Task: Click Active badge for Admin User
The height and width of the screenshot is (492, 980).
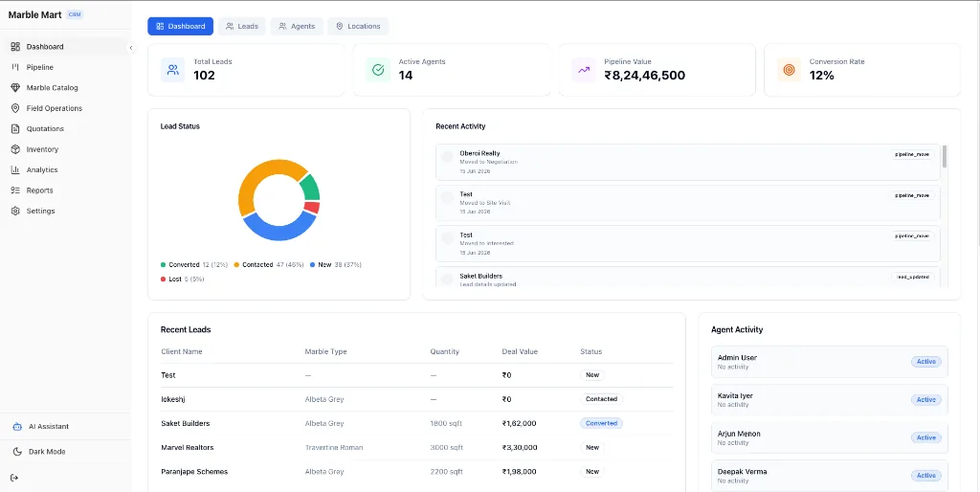Action: pos(925,362)
